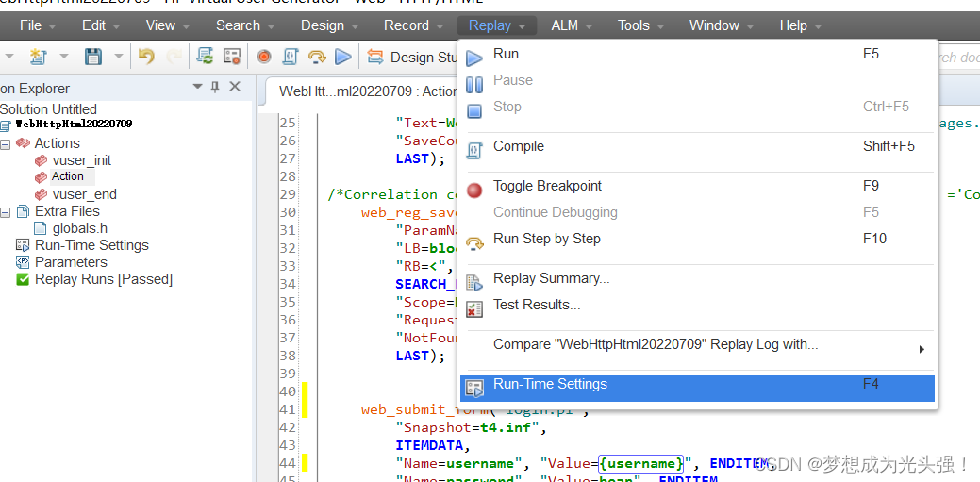Open the Window menu
The height and width of the screenshot is (482, 980).
(x=722, y=25)
